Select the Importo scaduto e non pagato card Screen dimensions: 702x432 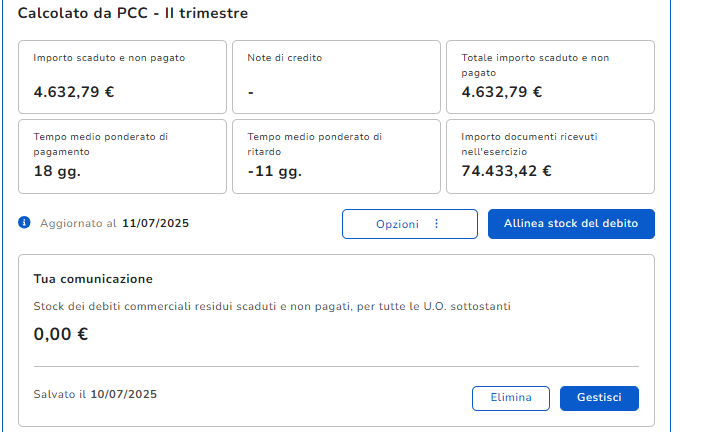[x=122, y=76]
